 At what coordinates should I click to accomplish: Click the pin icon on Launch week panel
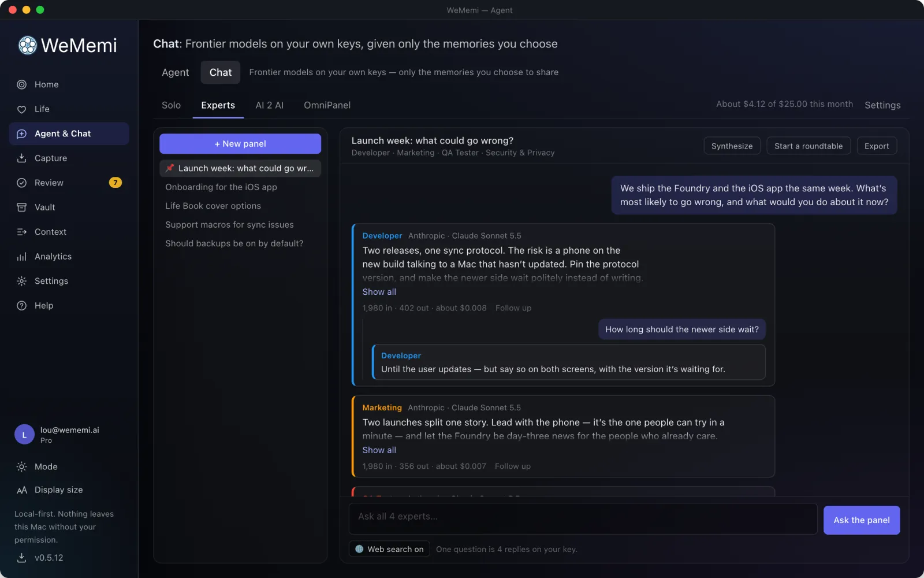pos(170,168)
